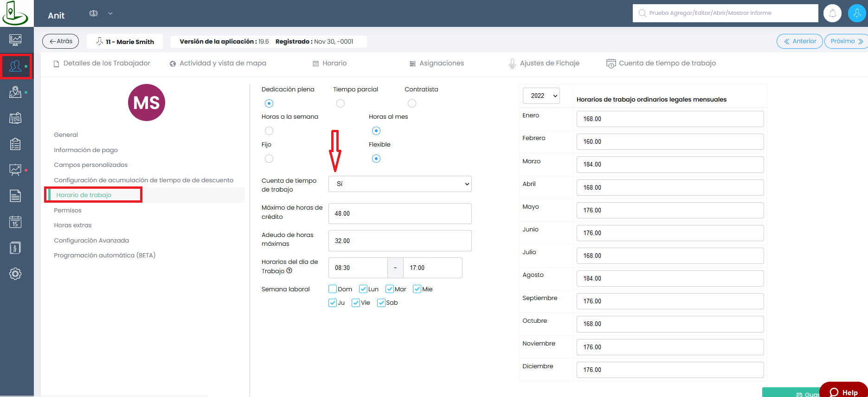Open the user profile avatar
Image resolution: width=868 pixels, height=397 pixels.
[x=857, y=13]
